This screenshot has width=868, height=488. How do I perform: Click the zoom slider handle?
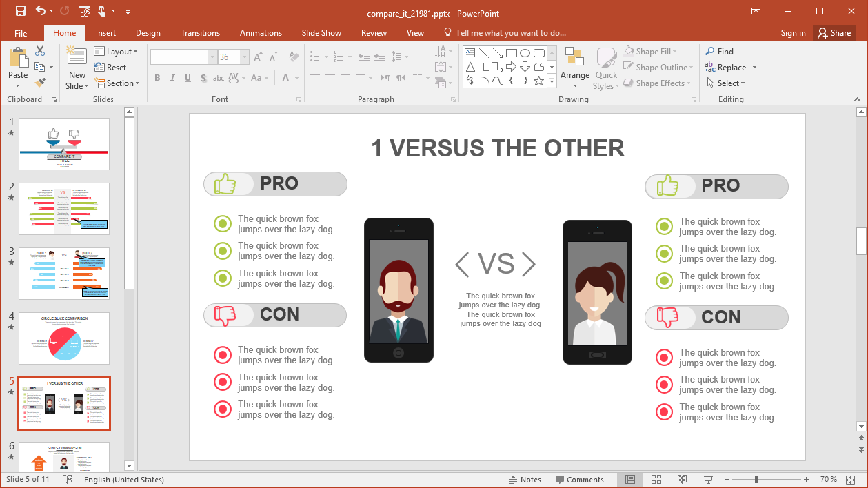pos(756,480)
